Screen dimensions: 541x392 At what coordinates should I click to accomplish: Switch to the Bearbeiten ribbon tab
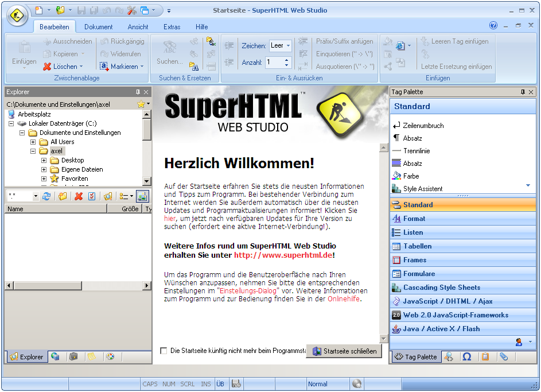54,26
